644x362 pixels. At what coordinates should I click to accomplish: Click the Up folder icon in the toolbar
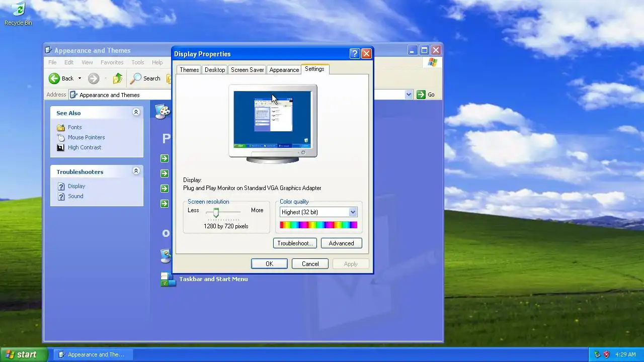118,78
